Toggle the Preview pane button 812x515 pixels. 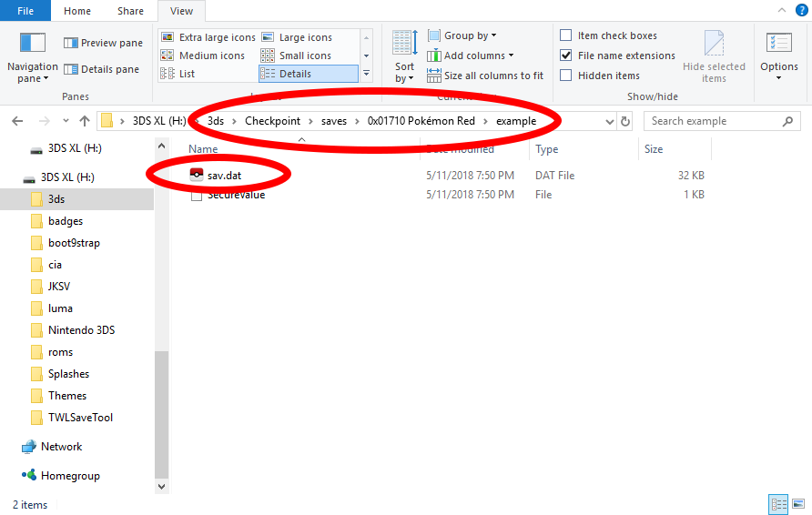tap(103, 43)
